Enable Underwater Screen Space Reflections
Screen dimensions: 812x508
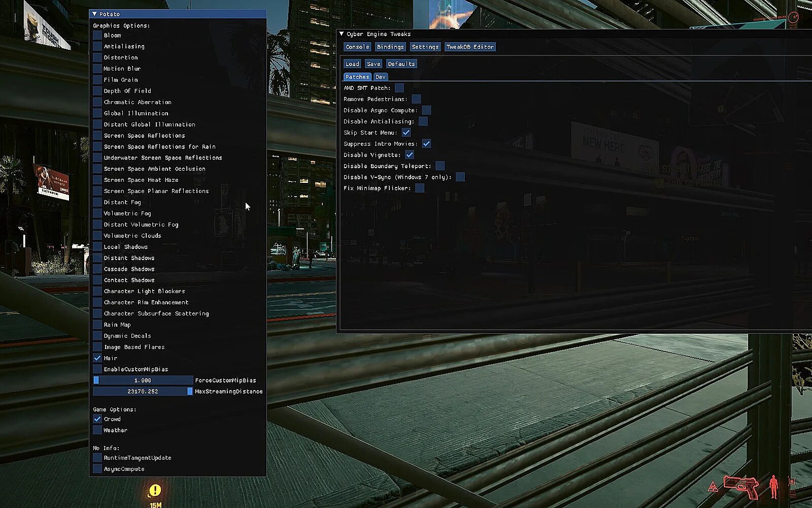[97, 158]
